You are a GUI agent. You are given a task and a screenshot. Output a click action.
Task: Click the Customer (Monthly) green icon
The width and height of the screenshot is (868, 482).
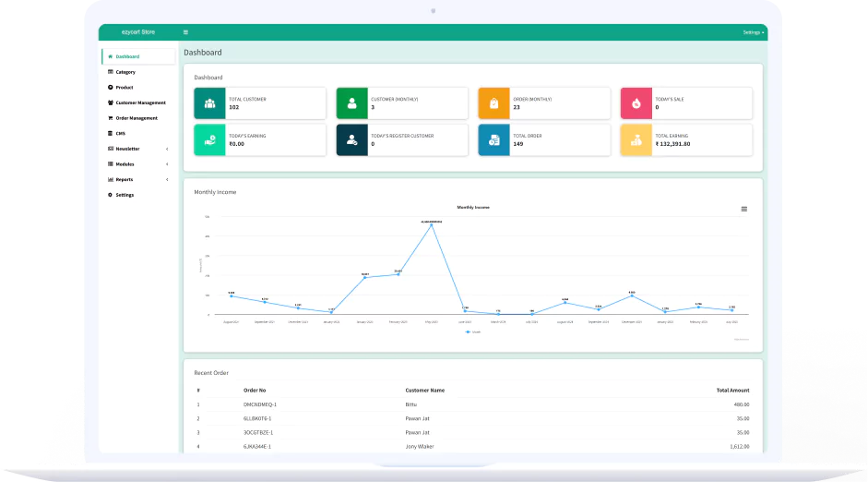[352, 103]
